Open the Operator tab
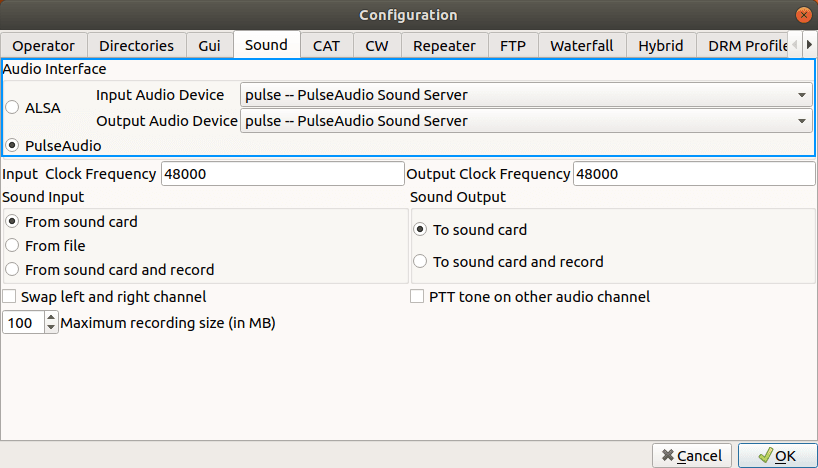The width and height of the screenshot is (818, 468). tap(44, 46)
